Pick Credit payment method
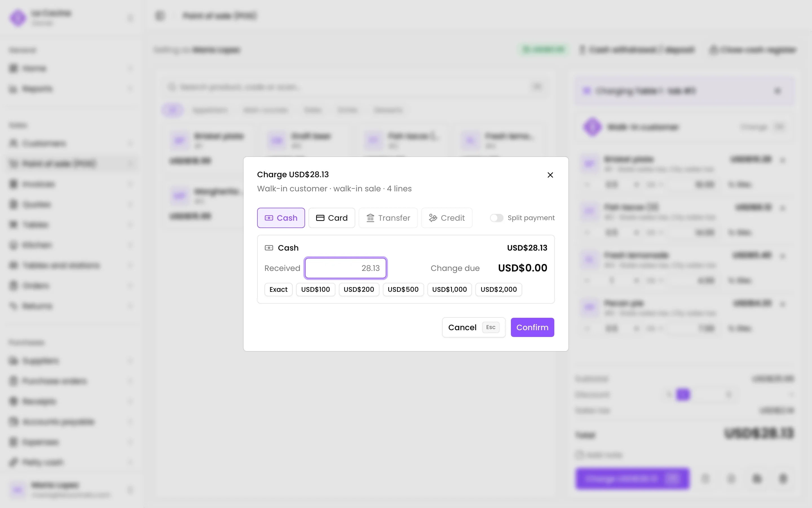812x508 pixels. [x=447, y=218]
